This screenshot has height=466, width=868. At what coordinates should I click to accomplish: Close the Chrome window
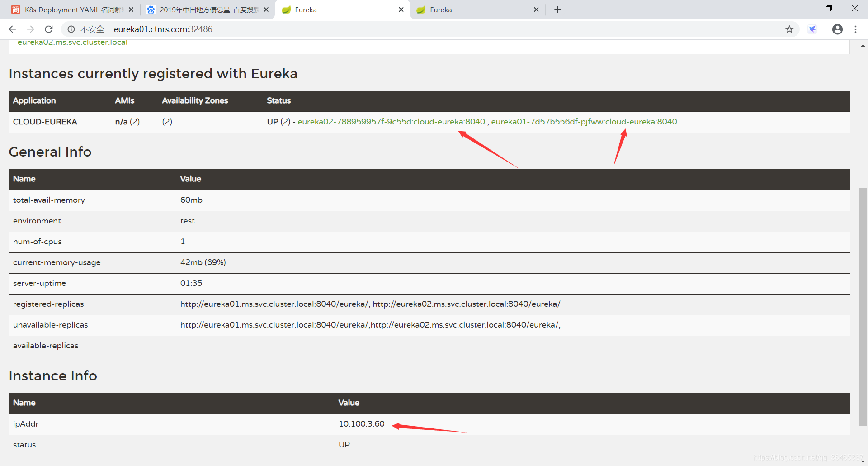point(855,8)
